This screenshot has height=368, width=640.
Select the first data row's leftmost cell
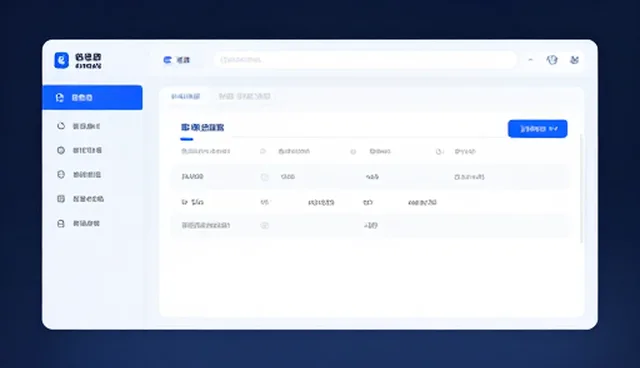point(192,177)
